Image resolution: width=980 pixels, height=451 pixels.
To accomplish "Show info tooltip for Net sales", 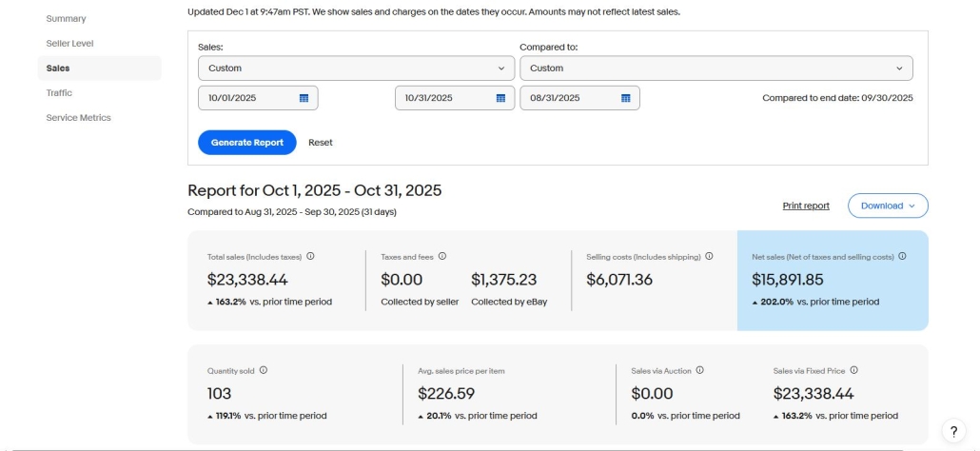I will pos(902,256).
